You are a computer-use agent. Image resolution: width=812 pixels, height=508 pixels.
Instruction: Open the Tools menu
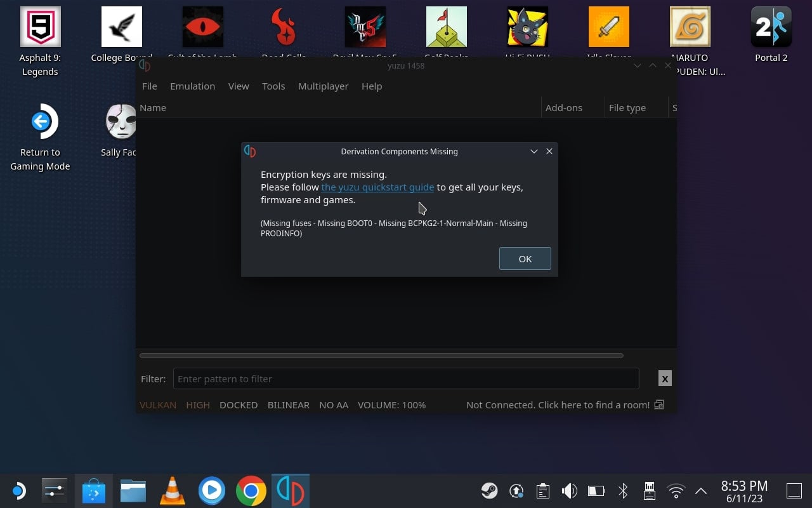[273, 86]
